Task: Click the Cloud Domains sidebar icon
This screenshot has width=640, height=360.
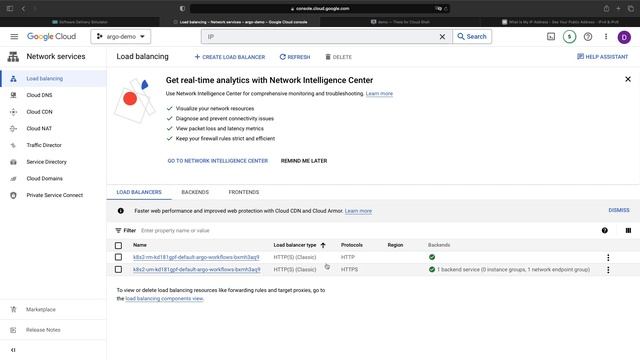Action: click(x=13, y=179)
